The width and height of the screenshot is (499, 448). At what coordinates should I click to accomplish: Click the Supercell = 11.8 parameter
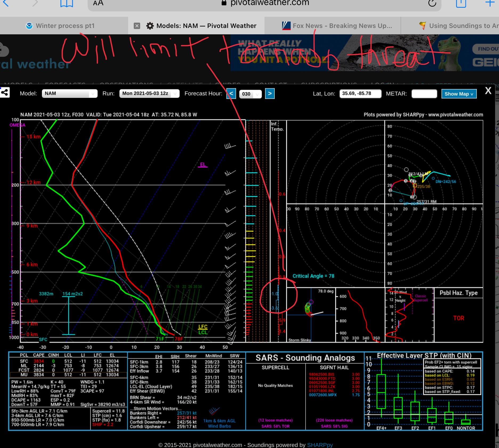tap(108, 411)
